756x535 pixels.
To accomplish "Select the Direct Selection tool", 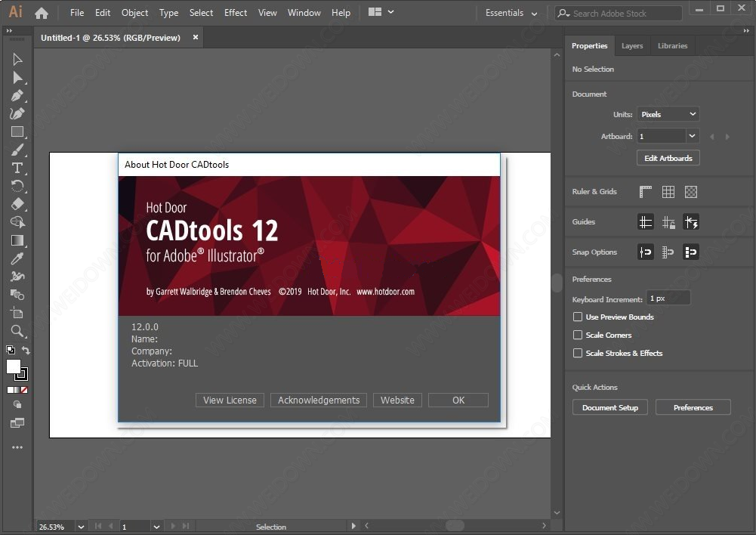I will click(x=17, y=78).
